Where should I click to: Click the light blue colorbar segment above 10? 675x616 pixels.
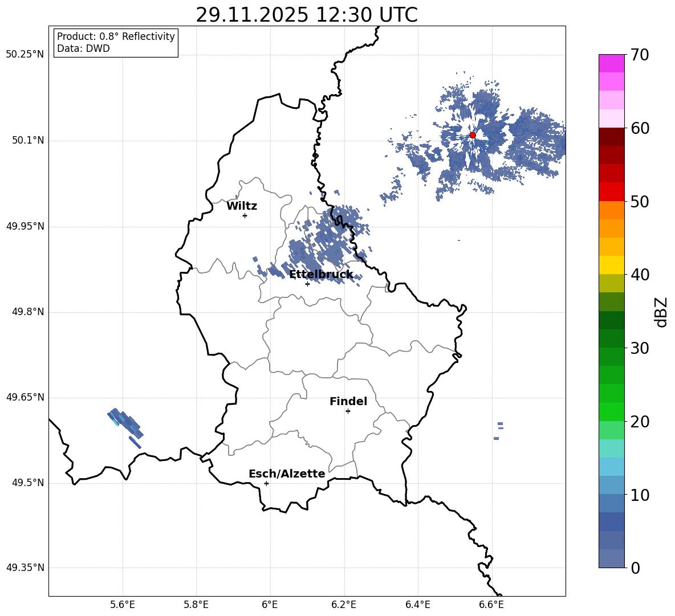click(611, 485)
